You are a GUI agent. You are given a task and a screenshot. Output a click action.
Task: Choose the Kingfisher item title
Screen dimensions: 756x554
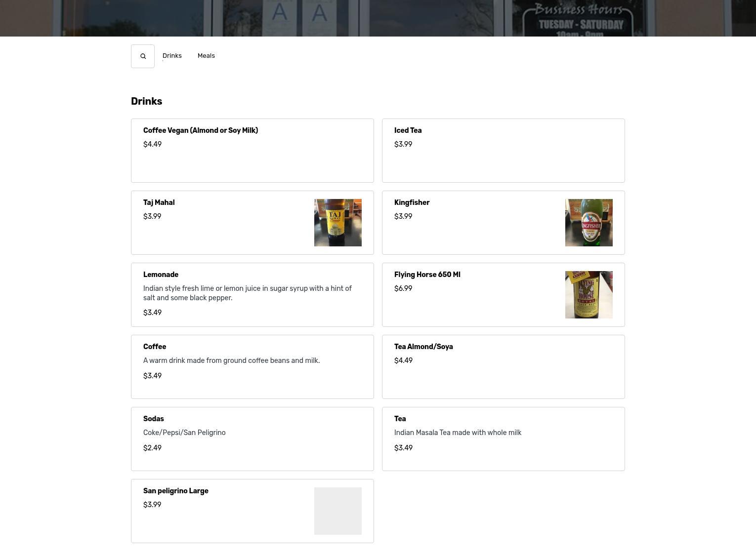tap(412, 203)
